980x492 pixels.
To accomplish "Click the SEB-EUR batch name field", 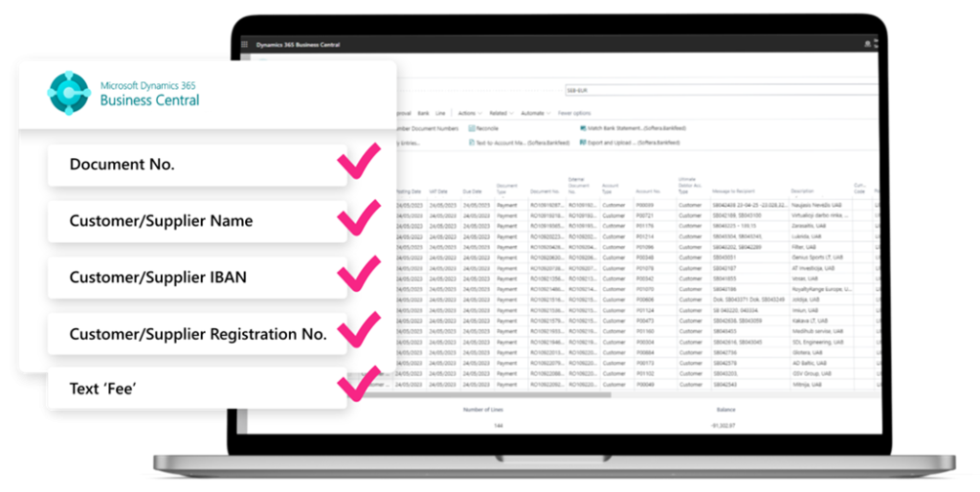I will (x=722, y=91).
